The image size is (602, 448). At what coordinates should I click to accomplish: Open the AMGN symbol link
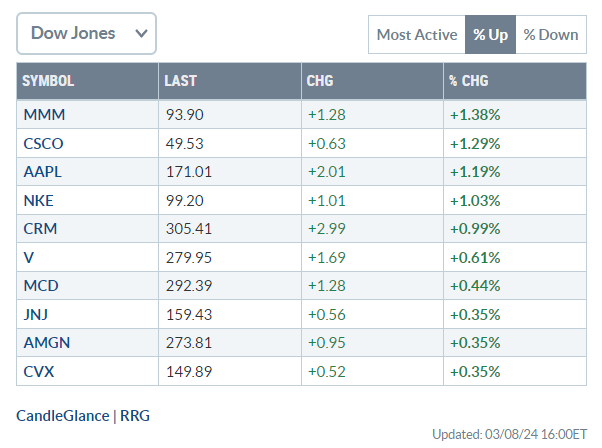pos(46,343)
